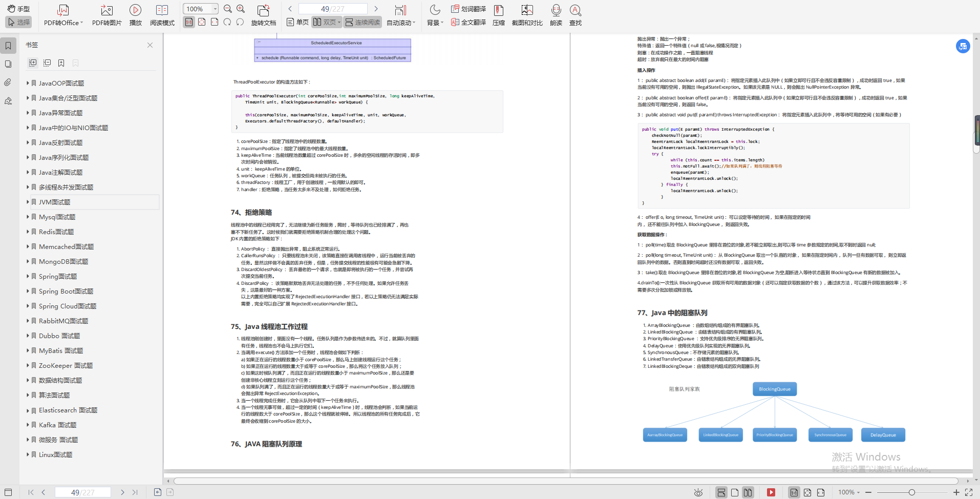The height and width of the screenshot is (499, 980).
Task: Close the 书签 bookmark panel
Action: [150, 45]
